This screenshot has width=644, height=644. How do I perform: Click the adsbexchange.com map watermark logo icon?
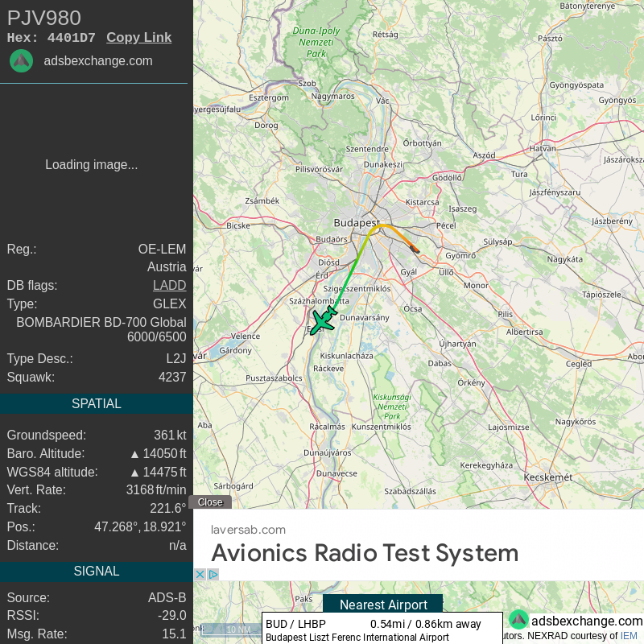click(x=518, y=619)
